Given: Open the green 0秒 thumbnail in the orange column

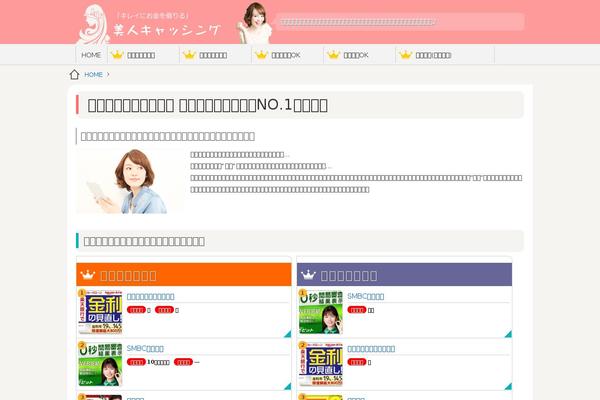Looking at the screenshot, I should tap(100, 364).
